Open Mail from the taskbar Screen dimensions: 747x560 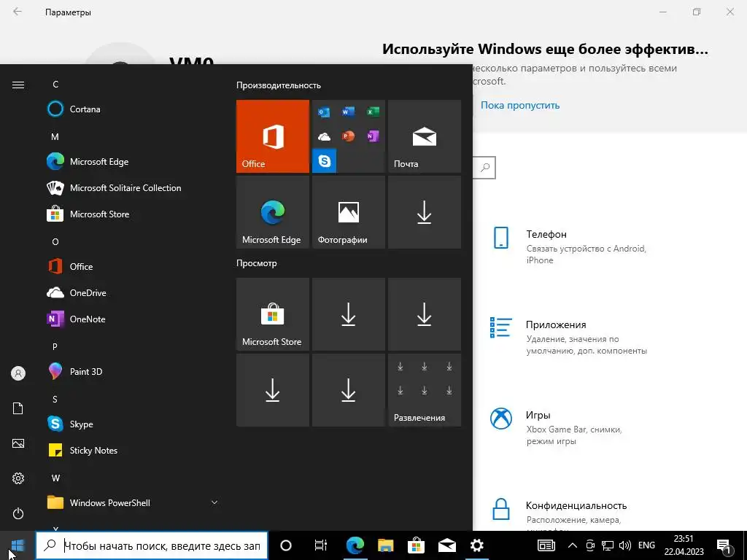click(x=446, y=545)
